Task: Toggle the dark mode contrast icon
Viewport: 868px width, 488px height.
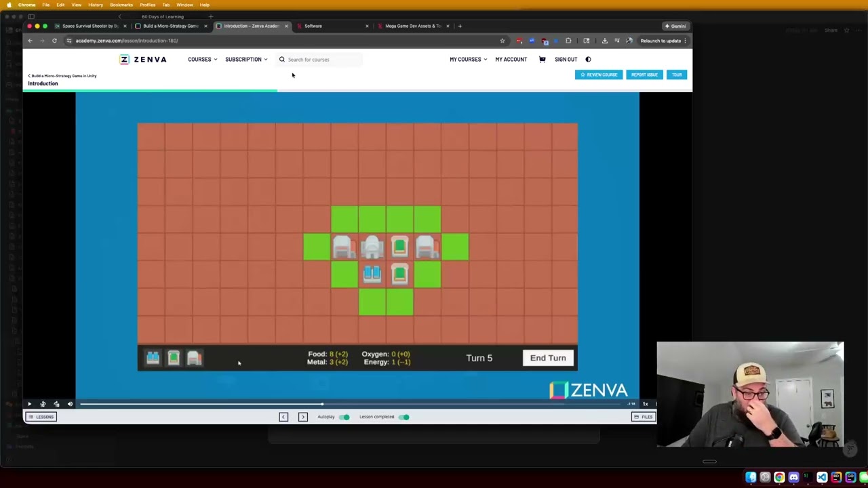Action: [x=588, y=60]
